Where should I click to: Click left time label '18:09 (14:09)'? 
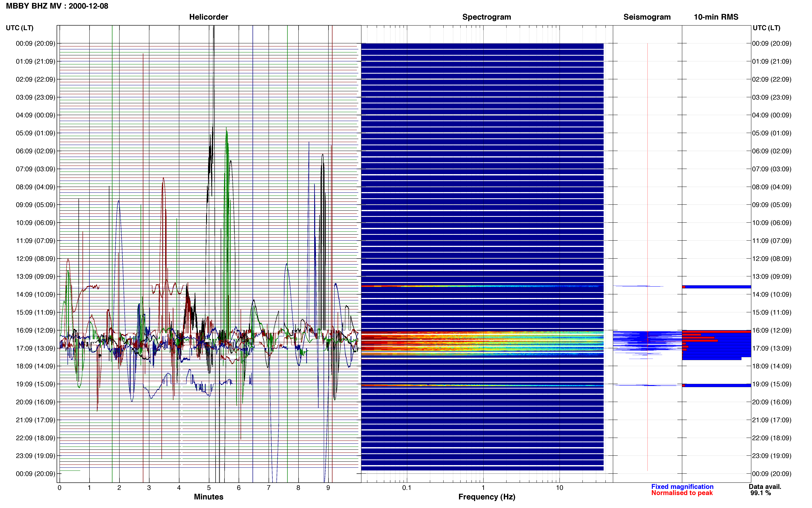coord(36,366)
